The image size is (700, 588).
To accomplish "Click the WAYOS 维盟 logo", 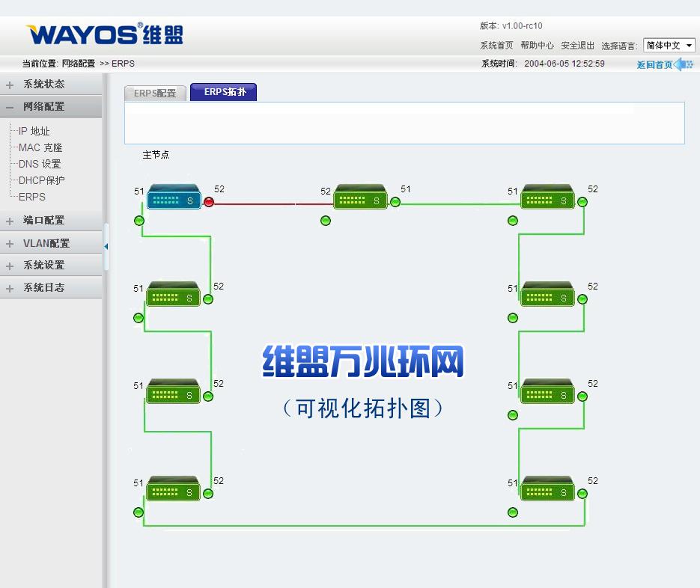I will [105, 34].
